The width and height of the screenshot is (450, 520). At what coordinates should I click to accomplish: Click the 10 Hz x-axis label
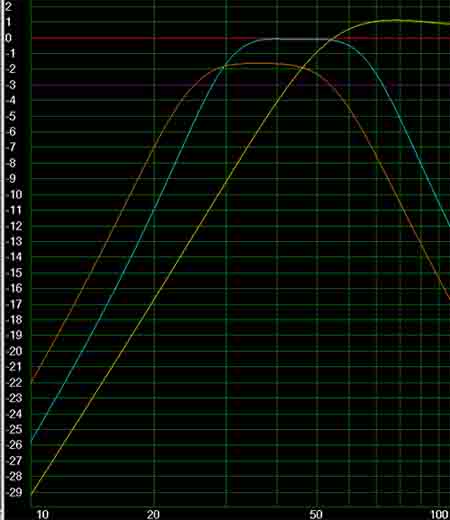click(x=42, y=514)
